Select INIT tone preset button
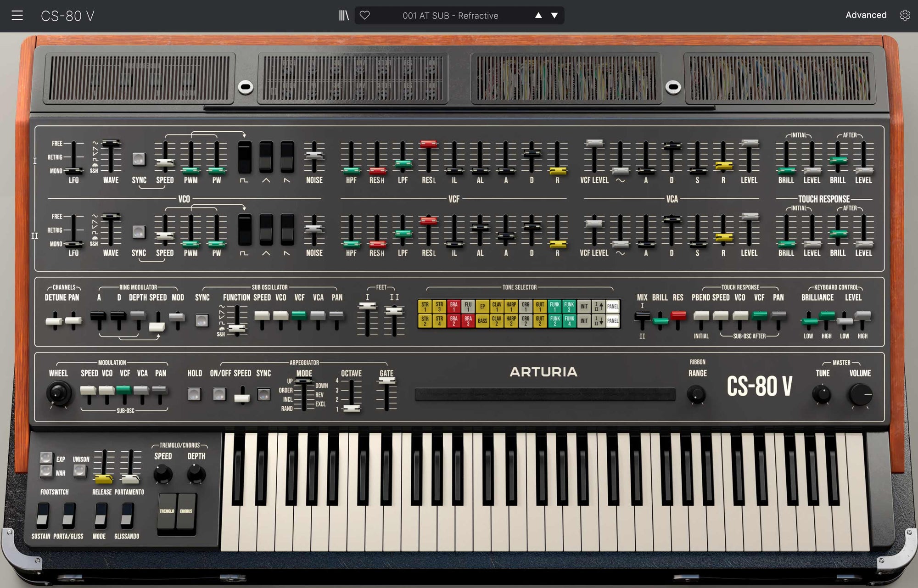Viewport: 918px width, 588px height. tap(583, 307)
